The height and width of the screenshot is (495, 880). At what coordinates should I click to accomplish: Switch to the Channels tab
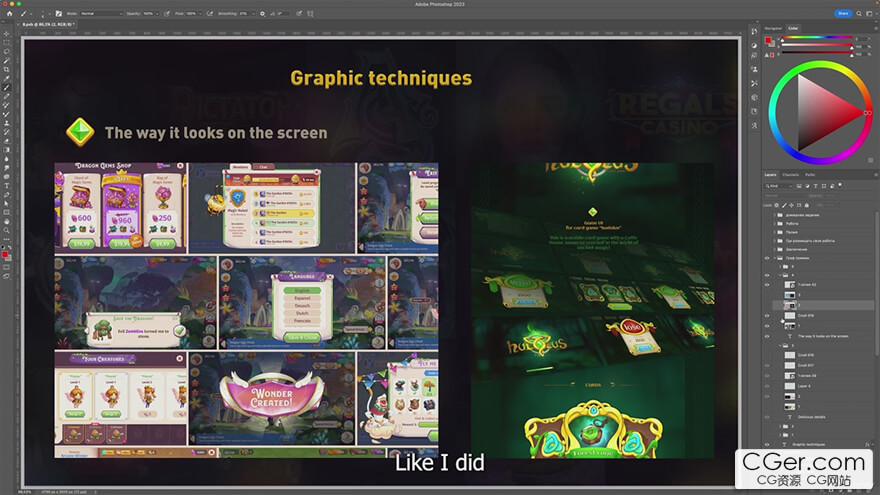pyautogui.click(x=790, y=175)
